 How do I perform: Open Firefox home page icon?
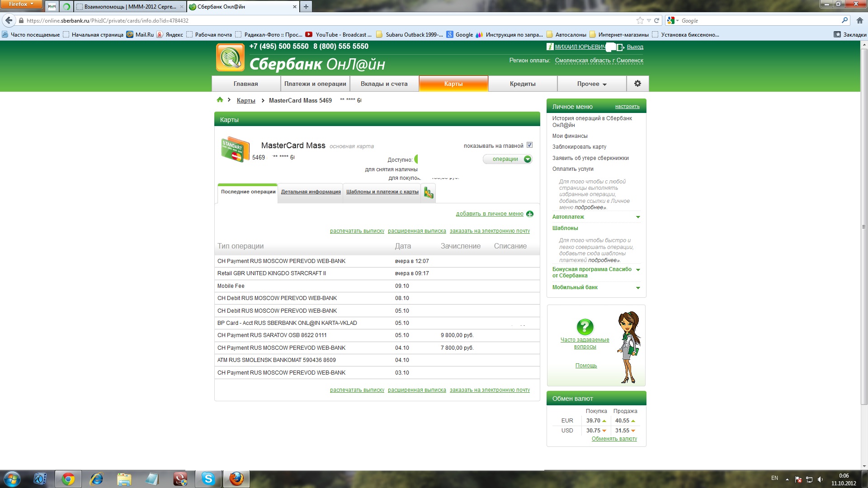click(x=859, y=20)
